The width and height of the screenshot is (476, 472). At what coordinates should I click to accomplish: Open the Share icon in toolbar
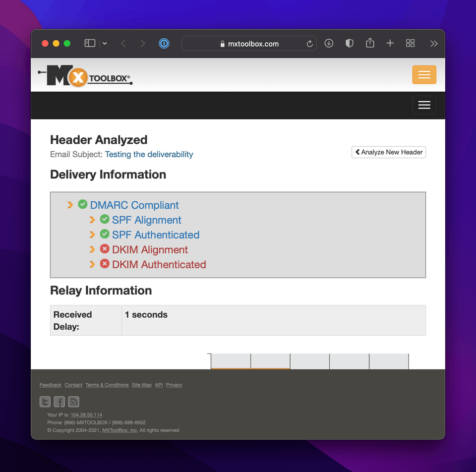tap(370, 43)
